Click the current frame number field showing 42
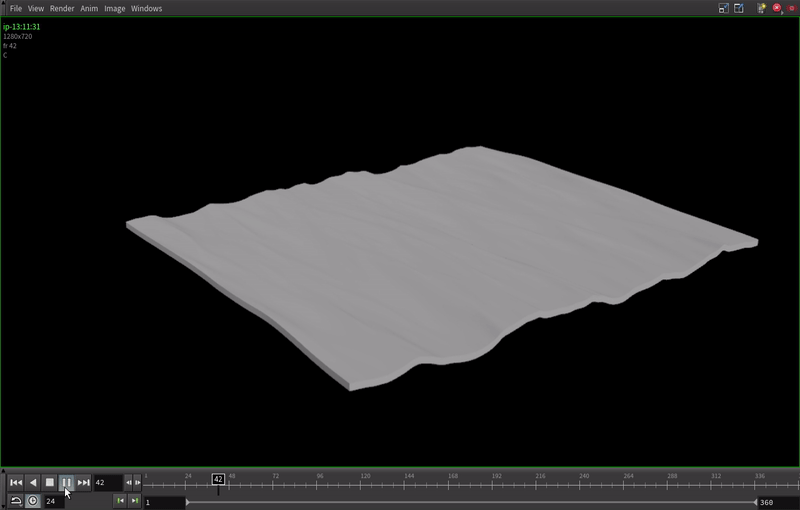Screen dimensions: 800x510 click(107, 483)
